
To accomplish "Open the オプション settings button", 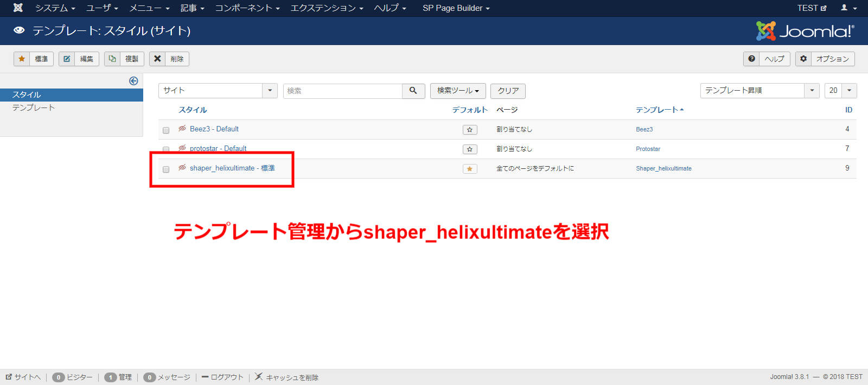I will (825, 59).
